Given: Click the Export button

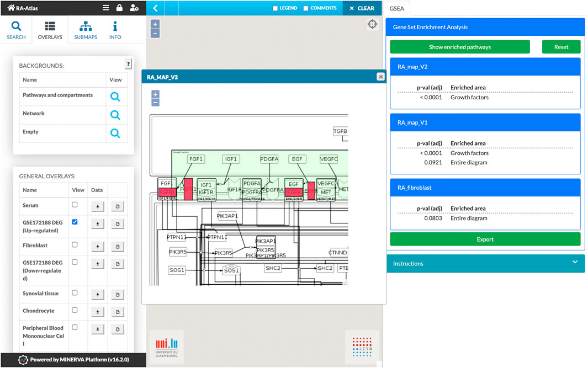Looking at the screenshot, I should click(x=485, y=239).
